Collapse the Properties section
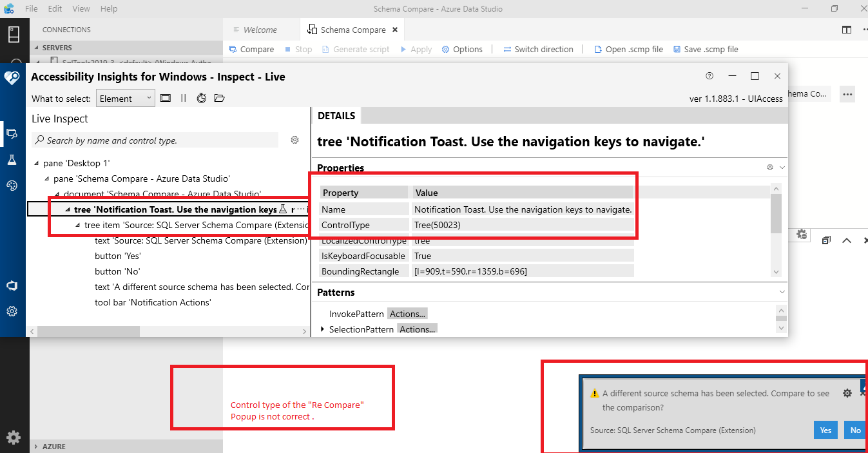Viewport: 868px width, 453px height. [x=782, y=167]
